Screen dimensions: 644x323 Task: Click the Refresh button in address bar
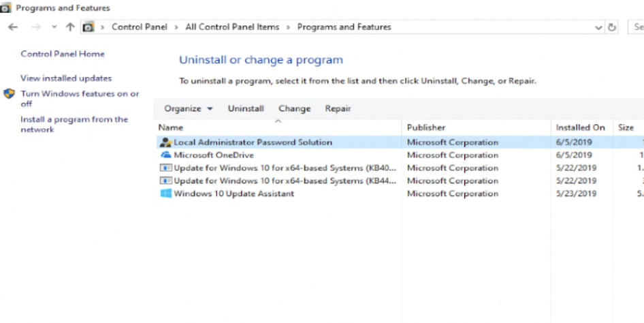click(x=612, y=27)
